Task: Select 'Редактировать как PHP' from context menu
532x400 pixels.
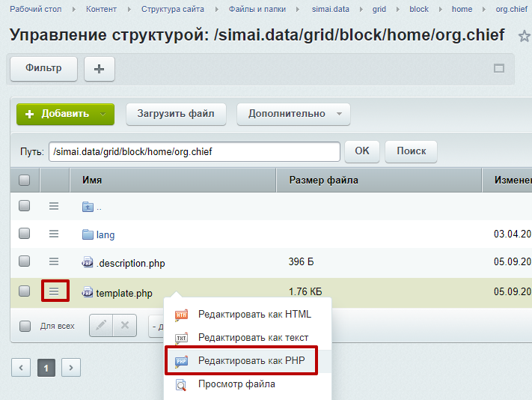Action: pyautogui.click(x=240, y=361)
